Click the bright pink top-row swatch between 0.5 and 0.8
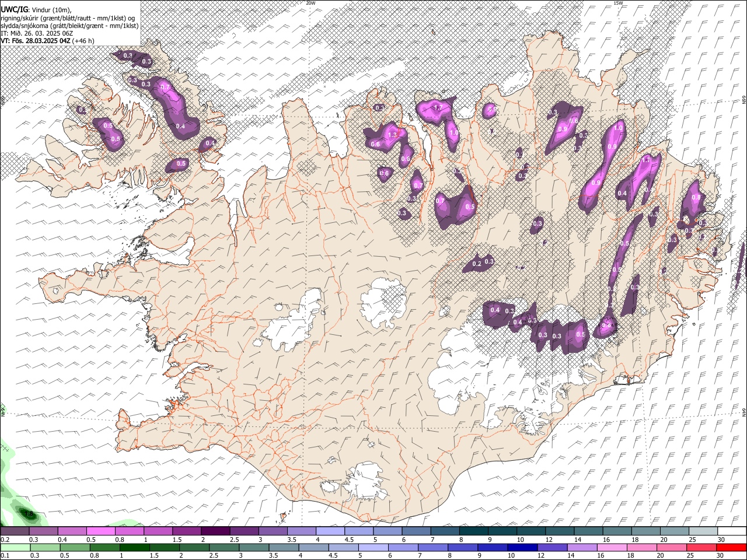The image size is (747, 560). (101, 531)
